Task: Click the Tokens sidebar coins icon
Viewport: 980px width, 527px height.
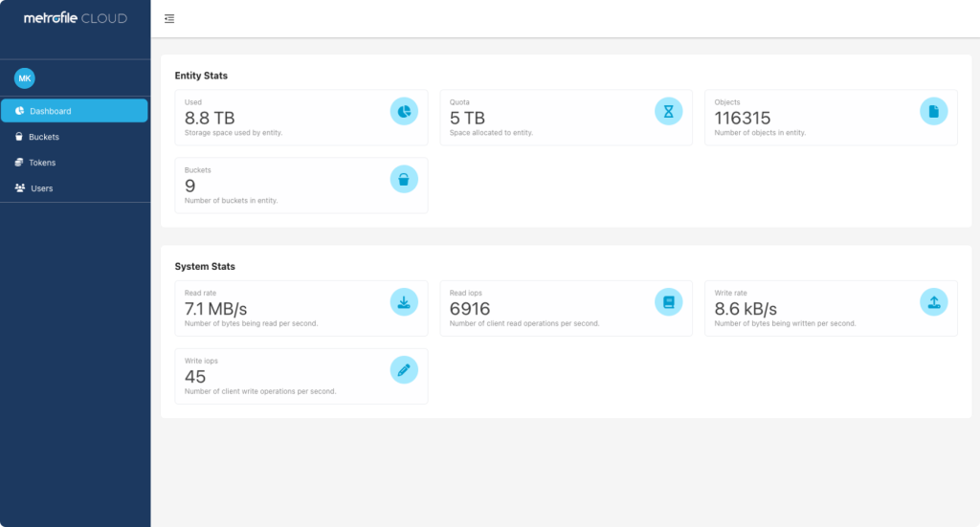Action: tap(19, 162)
